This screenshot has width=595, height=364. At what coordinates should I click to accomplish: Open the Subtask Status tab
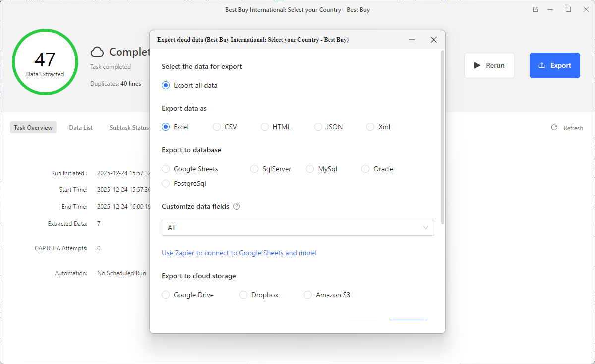(x=129, y=127)
